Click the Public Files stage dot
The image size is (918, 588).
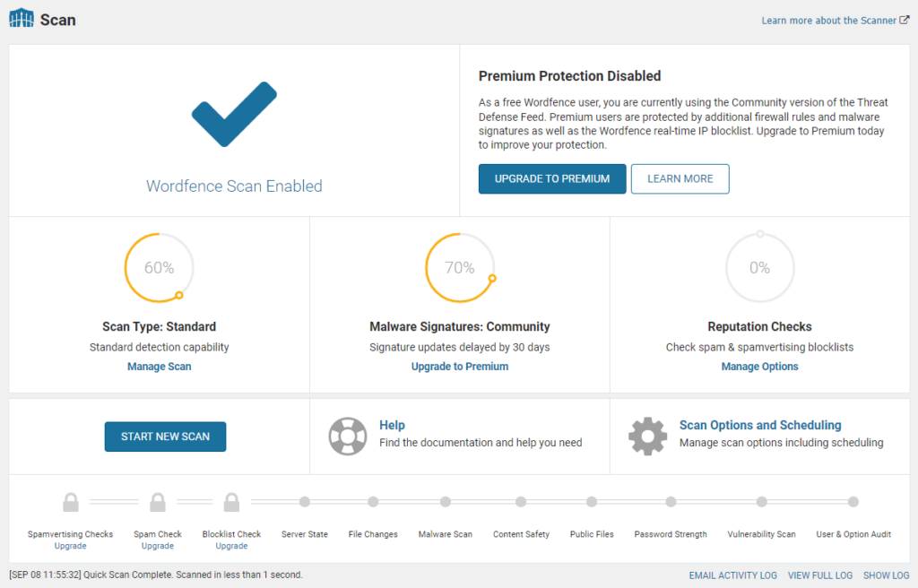tap(592, 502)
